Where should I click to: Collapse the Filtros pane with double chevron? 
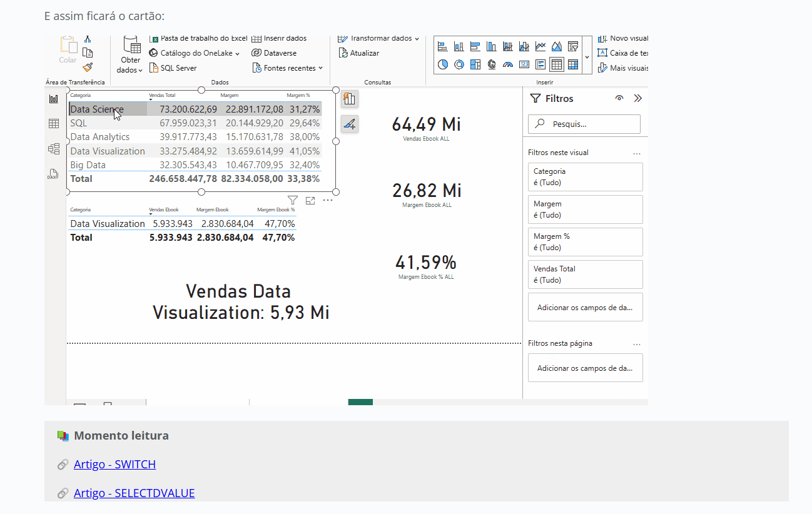638,98
